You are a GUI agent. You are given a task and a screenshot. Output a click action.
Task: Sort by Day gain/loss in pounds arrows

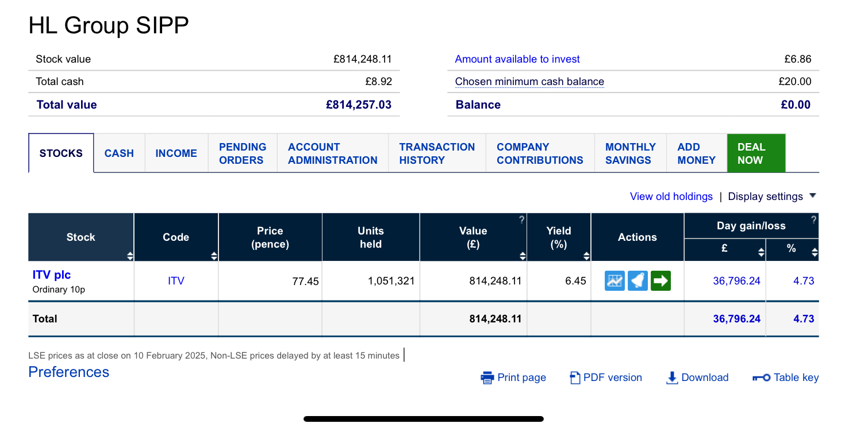click(761, 252)
